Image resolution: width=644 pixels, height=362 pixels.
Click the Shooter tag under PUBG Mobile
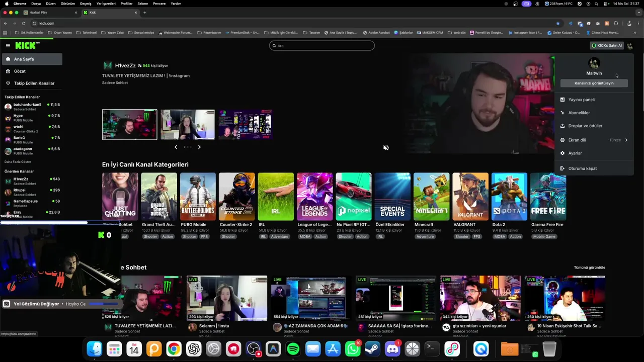[189, 236]
